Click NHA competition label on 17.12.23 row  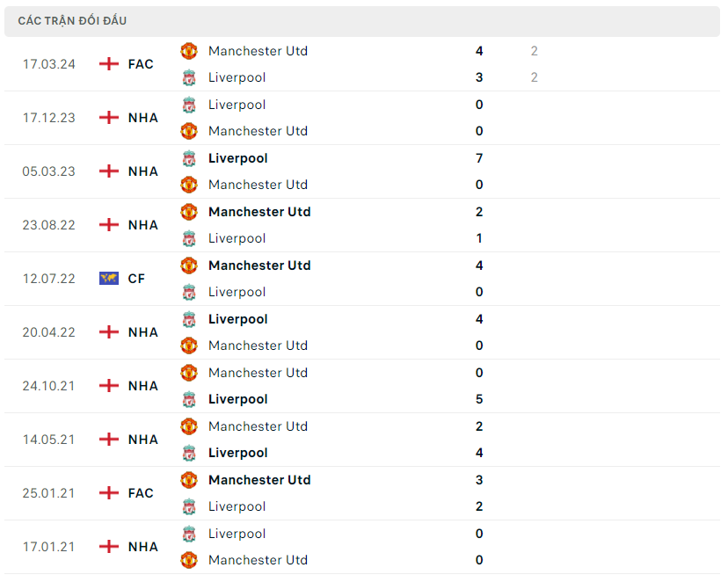tap(143, 118)
